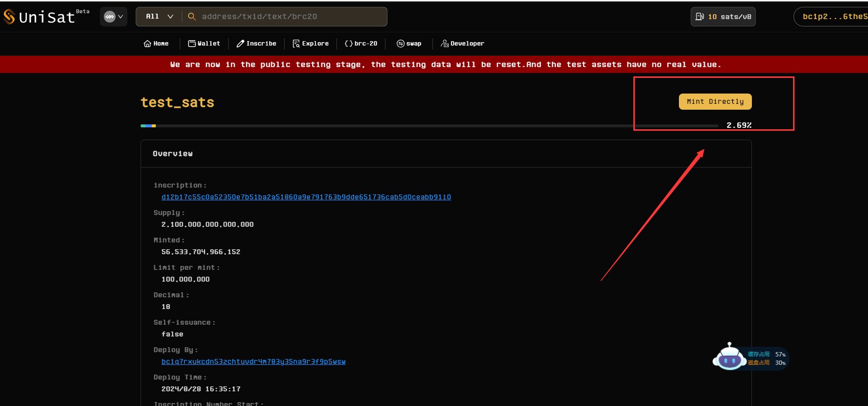
Task: Open the swap menu item
Action: click(x=409, y=44)
